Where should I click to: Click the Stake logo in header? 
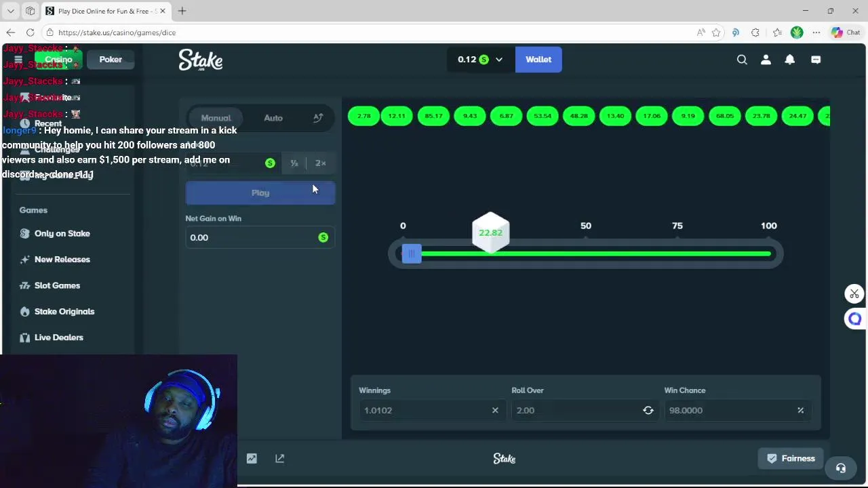coord(201,60)
